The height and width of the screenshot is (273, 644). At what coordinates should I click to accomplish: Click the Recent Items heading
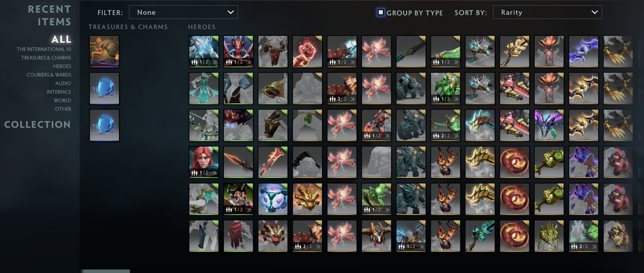coord(49,15)
